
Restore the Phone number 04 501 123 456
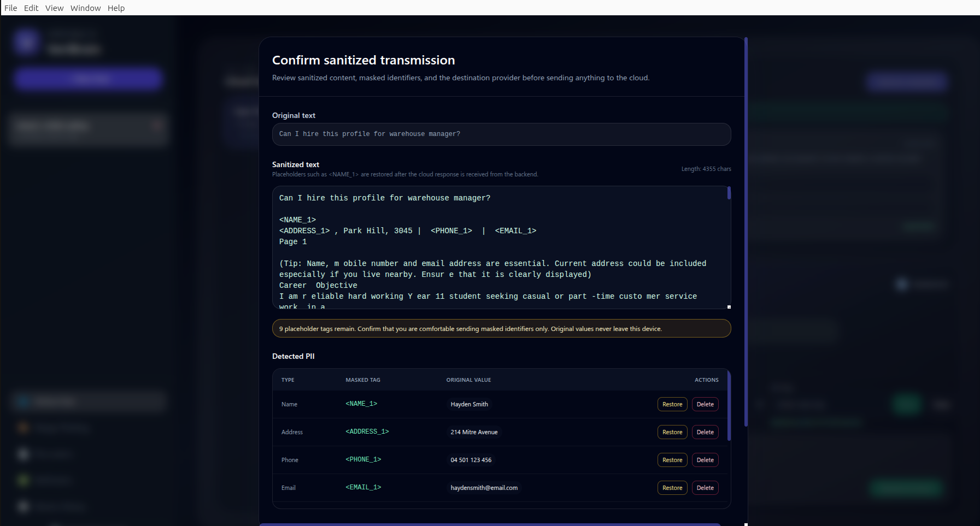point(672,460)
